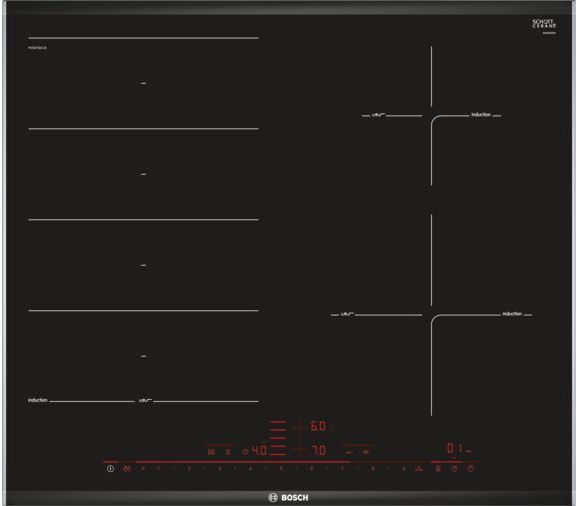Screen dimensions: 576x506
Task: Tap the red lock icon beside the power symbol
Action: (127, 469)
